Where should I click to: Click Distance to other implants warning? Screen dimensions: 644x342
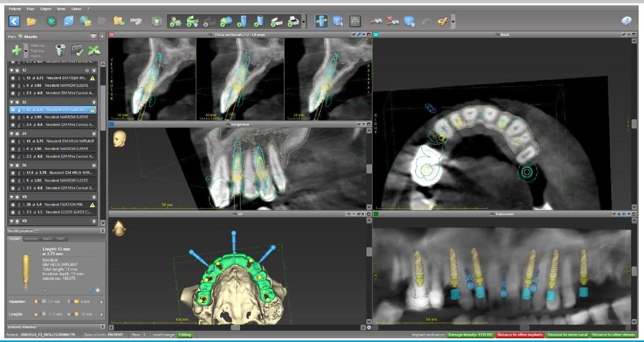(519, 335)
